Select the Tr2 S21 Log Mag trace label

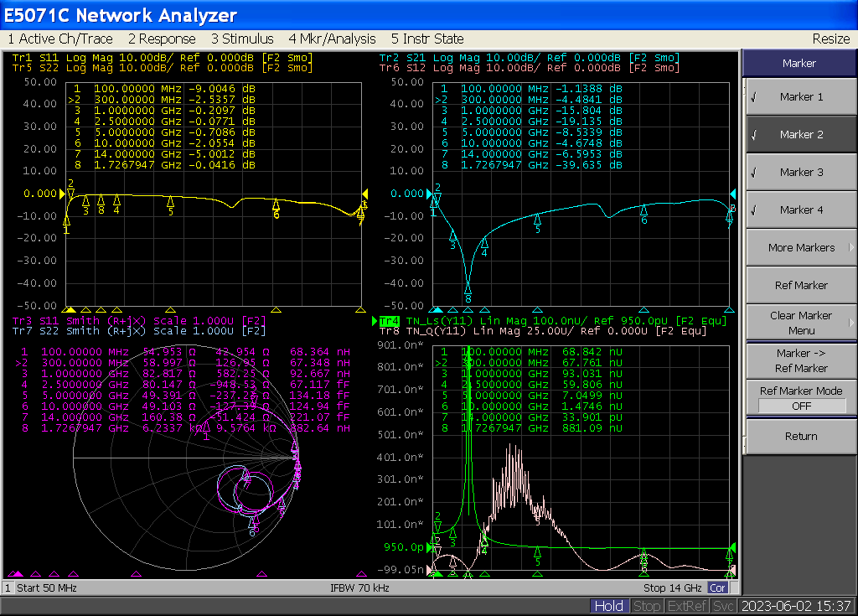(530, 58)
